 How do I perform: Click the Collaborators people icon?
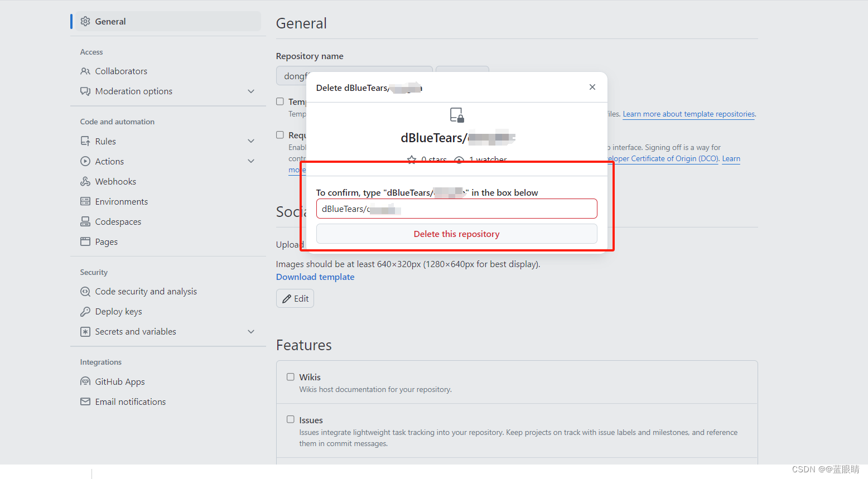85,71
